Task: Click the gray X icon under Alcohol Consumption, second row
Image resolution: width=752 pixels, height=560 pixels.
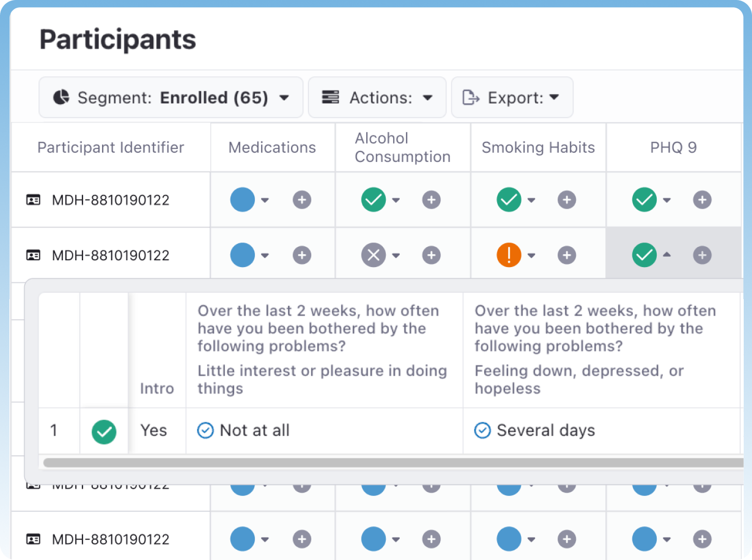Action: coord(373,255)
